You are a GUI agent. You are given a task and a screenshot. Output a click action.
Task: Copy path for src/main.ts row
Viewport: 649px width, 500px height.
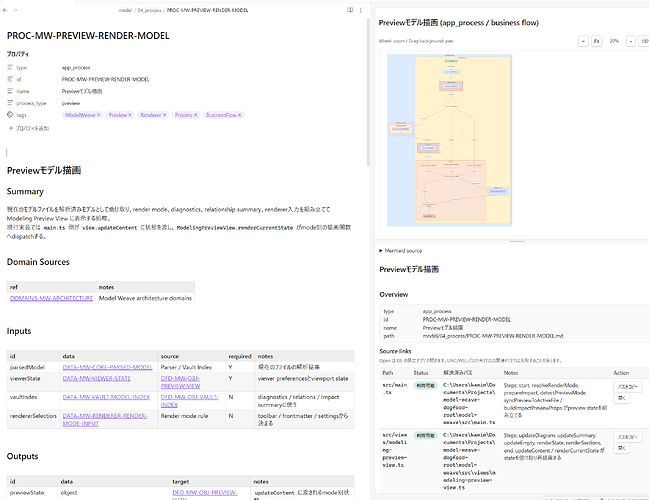[627, 387]
